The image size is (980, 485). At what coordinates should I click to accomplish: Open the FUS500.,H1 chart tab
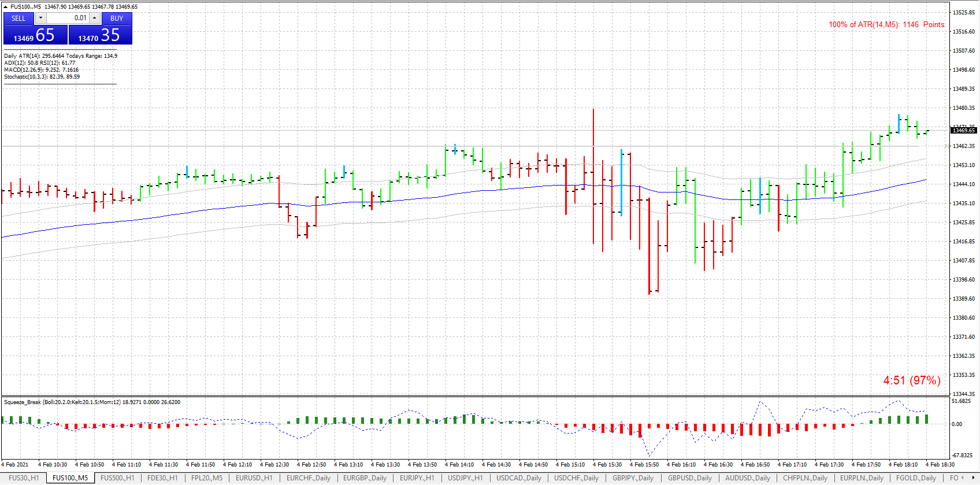pyautogui.click(x=117, y=478)
